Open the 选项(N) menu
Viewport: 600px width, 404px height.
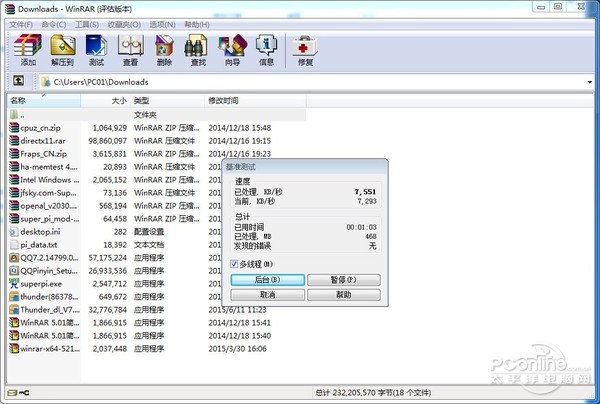(x=163, y=24)
